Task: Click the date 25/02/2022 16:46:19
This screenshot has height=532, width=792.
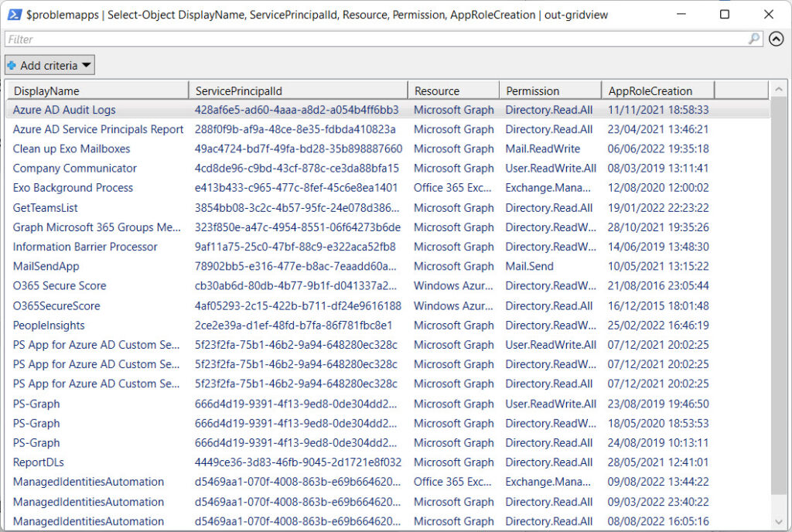Action: coord(658,326)
